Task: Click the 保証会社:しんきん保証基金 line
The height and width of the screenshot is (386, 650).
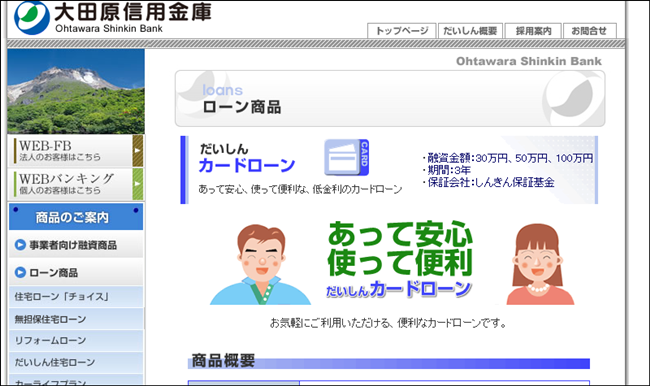Action: 488,182
